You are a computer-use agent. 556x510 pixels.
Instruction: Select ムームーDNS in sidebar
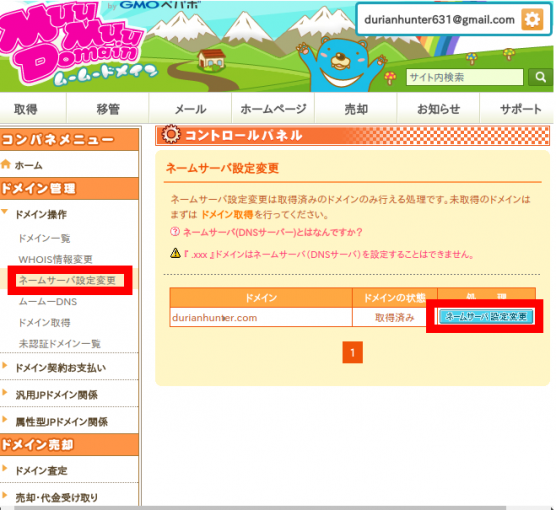point(48,301)
